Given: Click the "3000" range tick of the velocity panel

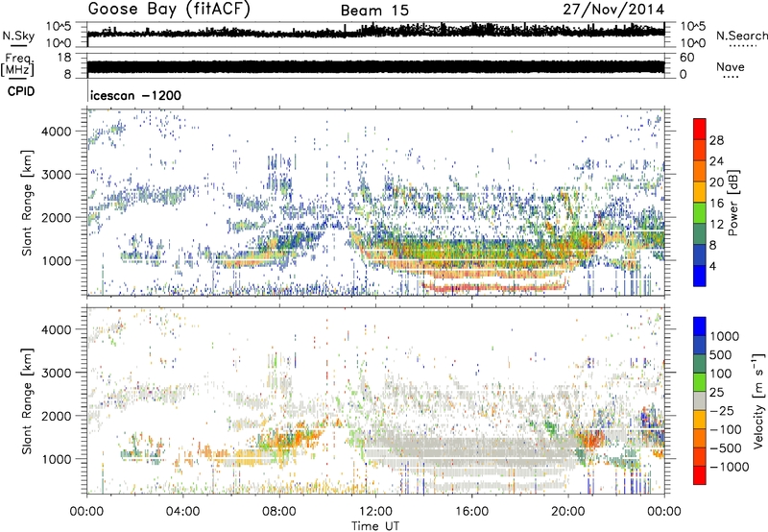Looking at the screenshot, I should [56, 373].
